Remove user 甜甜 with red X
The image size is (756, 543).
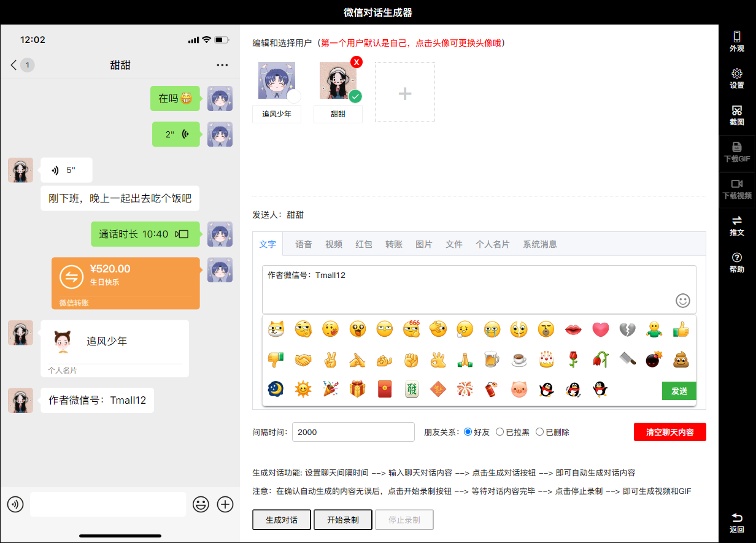(x=356, y=62)
